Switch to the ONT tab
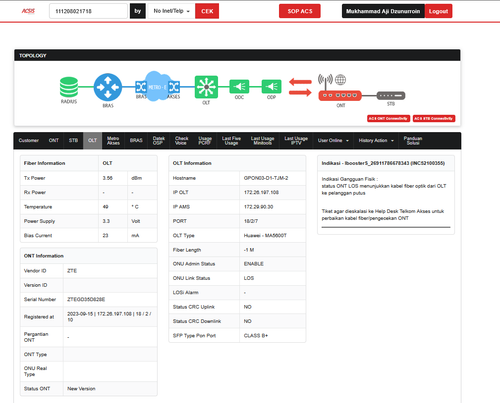The width and height of the screenshot is (500, 403). coord(54,141)
